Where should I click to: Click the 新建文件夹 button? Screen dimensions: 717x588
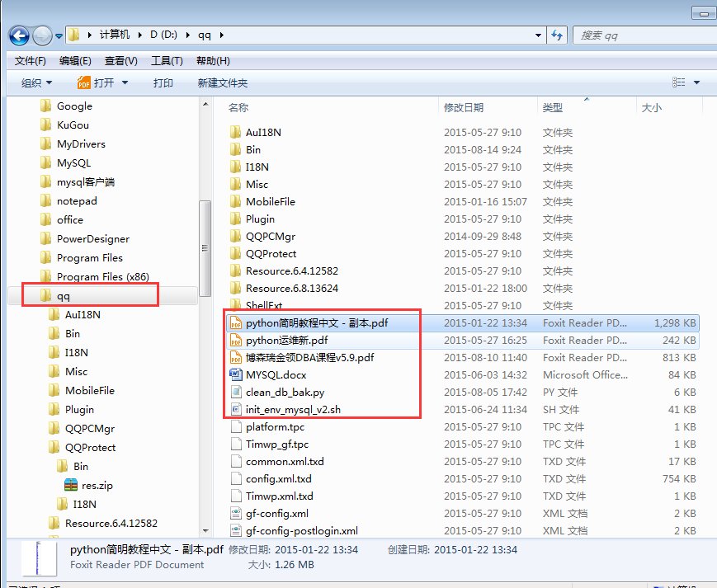coord(222,82)
